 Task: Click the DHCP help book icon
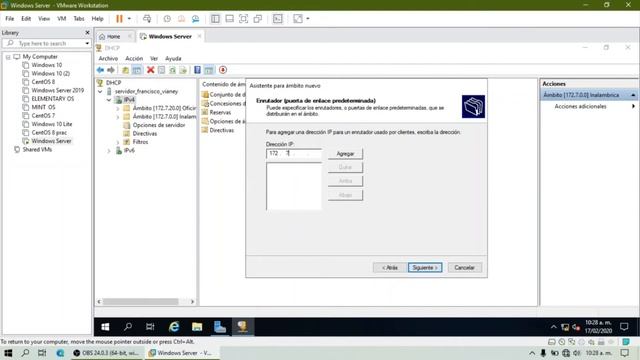pos(198,70)
